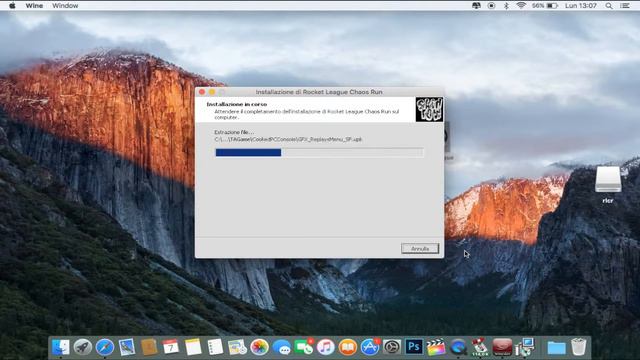
Task: Minimize the installer window with the yellow button
Action: (212, 92)
